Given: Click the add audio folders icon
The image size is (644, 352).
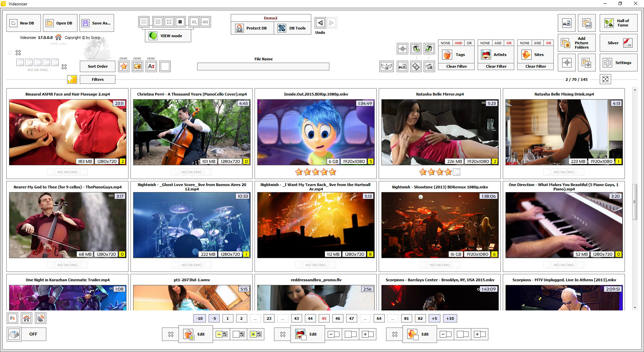Looking at the screenshot, I should (x=587, y=63).
